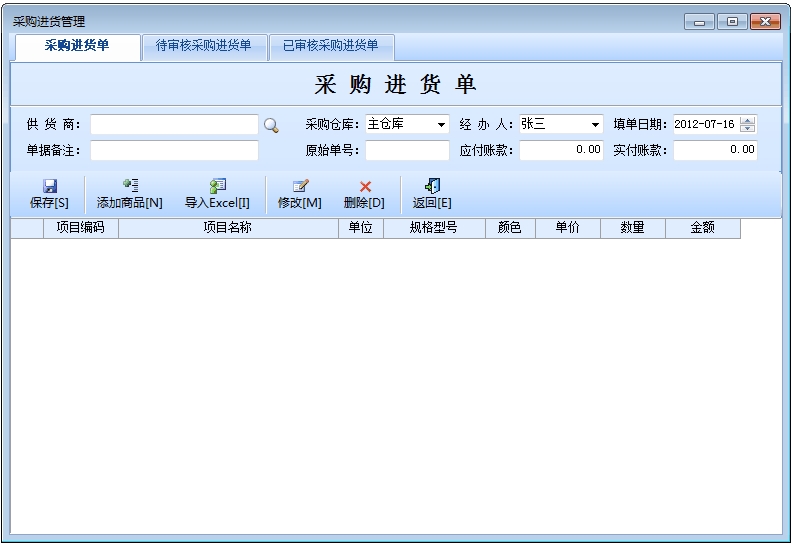Open the 经办人 handler dropdown
The width and height of the screenshot is (794, 547).
(x=595, y=125)
